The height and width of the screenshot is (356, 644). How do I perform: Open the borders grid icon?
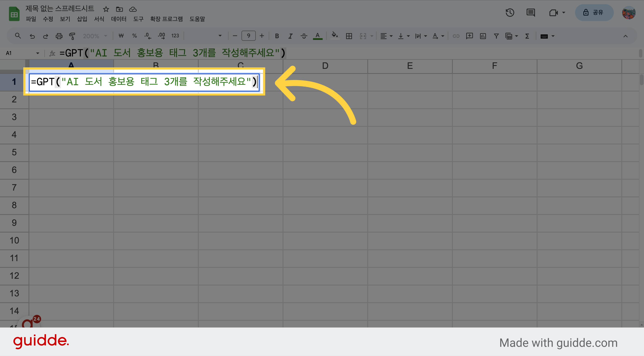coord(349,36)
